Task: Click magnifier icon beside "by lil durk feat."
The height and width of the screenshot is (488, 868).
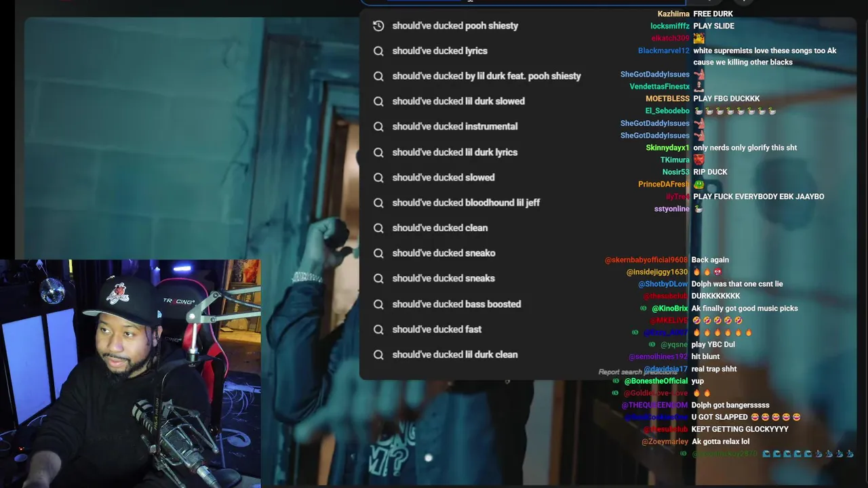Action: point(378,76)
